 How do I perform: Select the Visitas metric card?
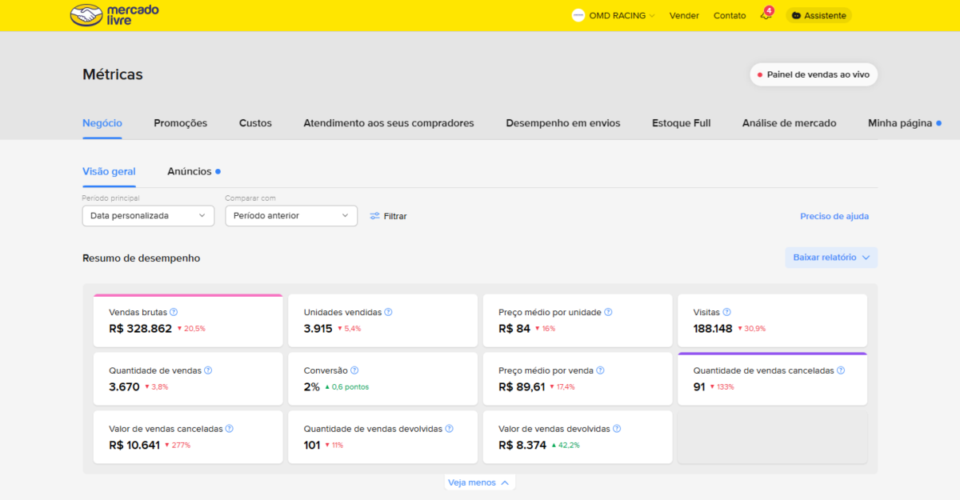click(x=773, y=321)
